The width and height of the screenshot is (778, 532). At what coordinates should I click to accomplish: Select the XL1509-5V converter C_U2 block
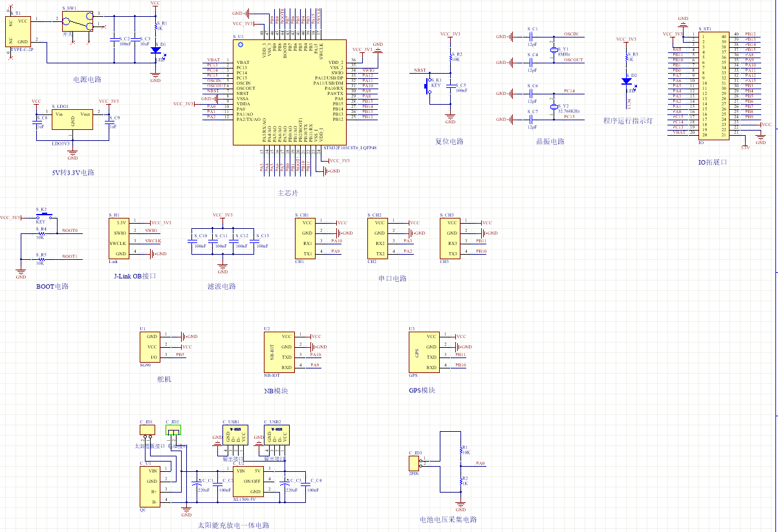point(248,481)
